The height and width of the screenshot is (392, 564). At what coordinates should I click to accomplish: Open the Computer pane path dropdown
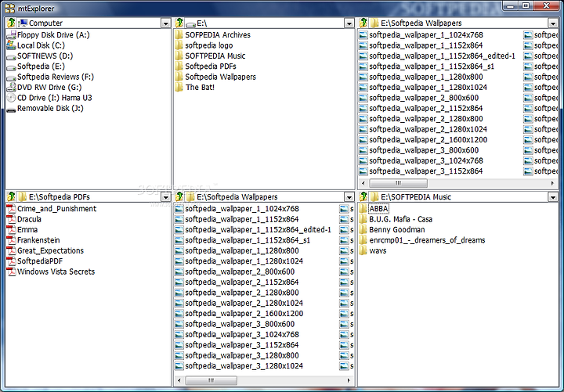click(165, 23)
